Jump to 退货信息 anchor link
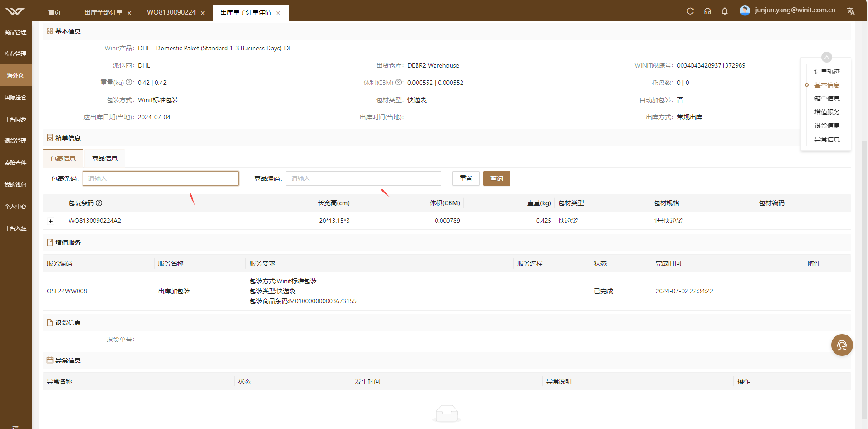Screen dimensions: 868x429 [827, 126]
